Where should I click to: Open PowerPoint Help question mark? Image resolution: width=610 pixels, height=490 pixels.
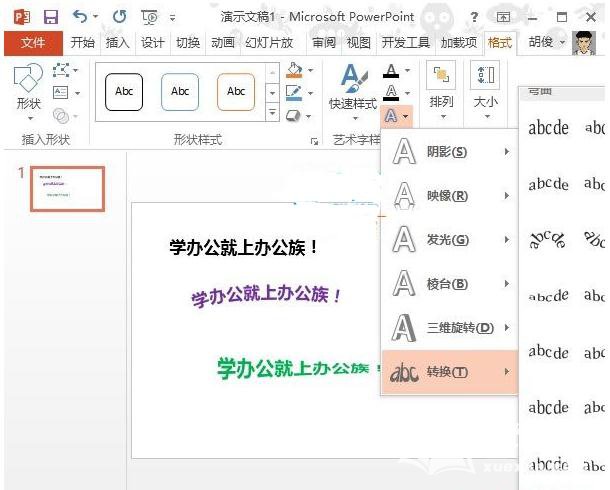pos(474,17)
